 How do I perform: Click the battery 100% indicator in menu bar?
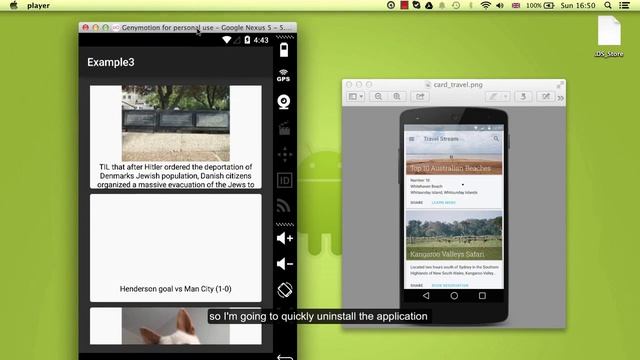(540, 5)
